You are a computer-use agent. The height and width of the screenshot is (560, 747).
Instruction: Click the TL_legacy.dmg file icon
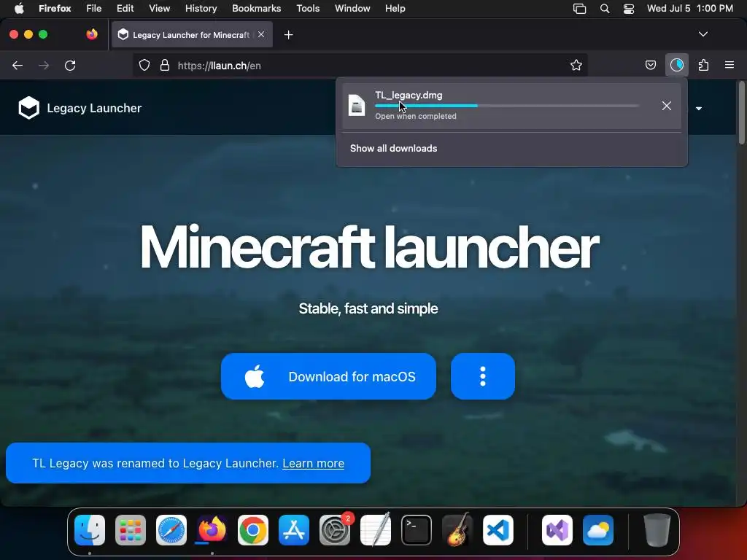coord(356,105)
